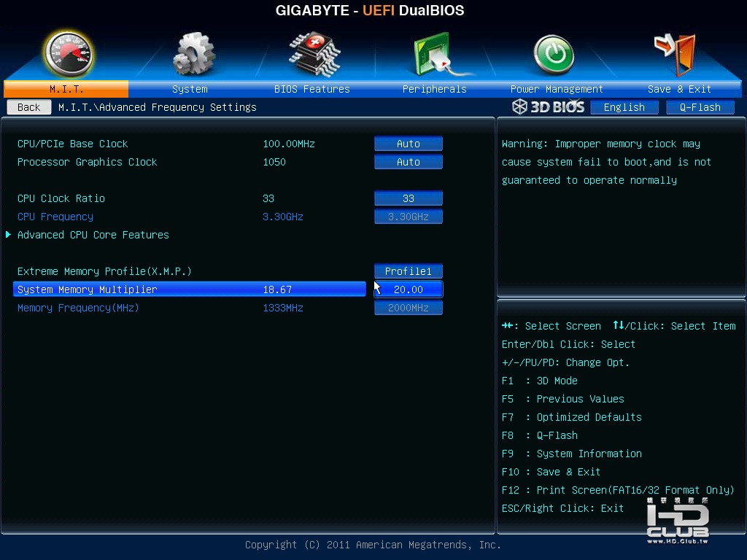
Task: Switch to the M.I.T. tab
Action: pyautogui.click(x=66, y=89)
